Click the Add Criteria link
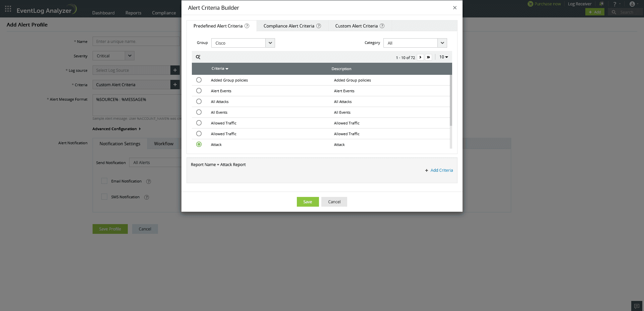The image size is (644, 311). pyautogui.click(x=439, y=170)
